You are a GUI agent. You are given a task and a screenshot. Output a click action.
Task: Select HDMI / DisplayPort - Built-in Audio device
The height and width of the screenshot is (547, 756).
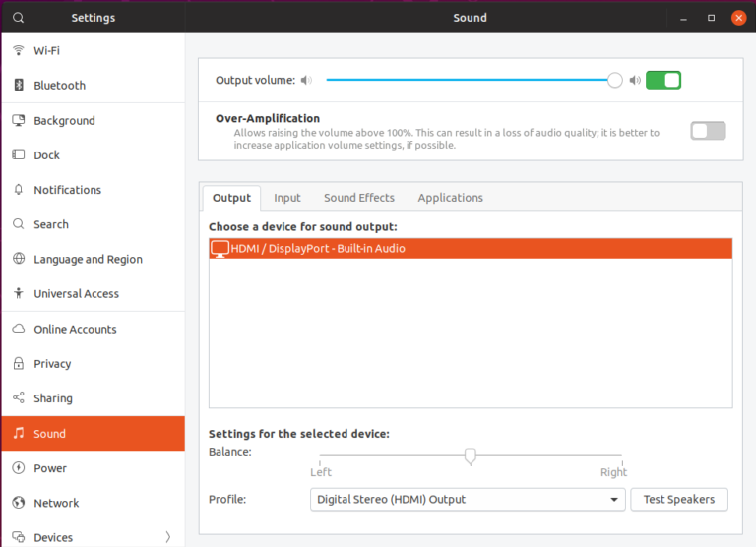(471, 249)
